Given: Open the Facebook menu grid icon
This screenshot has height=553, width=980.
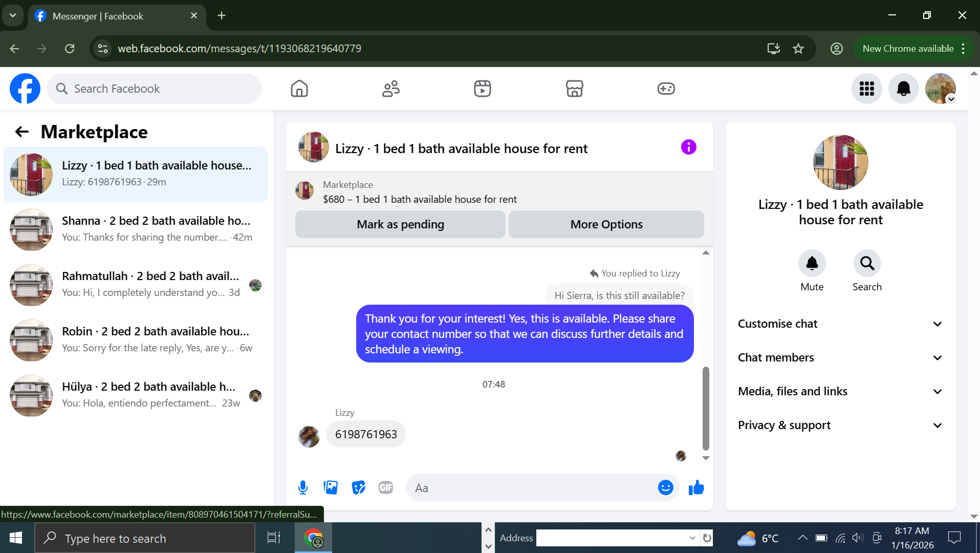Looking at the screenshot, I should (867, 89).
